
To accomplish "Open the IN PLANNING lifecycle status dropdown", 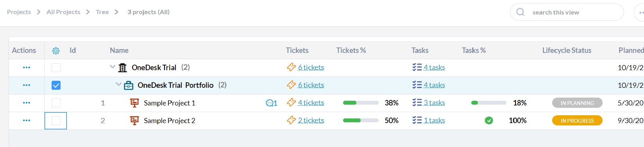I will 577,103.
